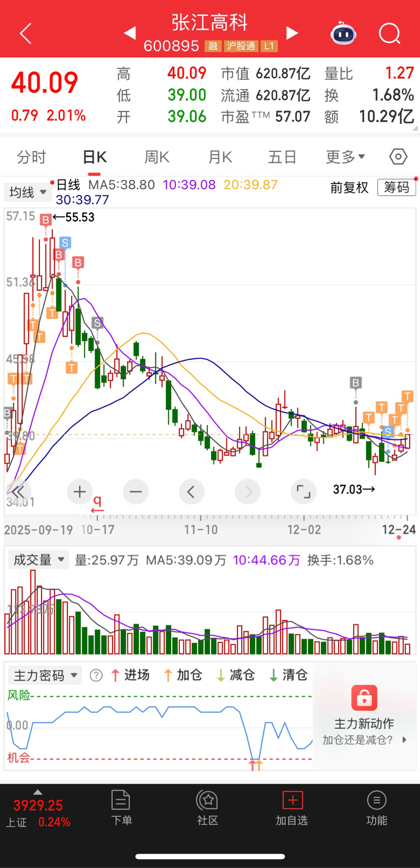Zoom out chart with minus button
The width and height of the screenshot is (420, 868).
[136, 491]
